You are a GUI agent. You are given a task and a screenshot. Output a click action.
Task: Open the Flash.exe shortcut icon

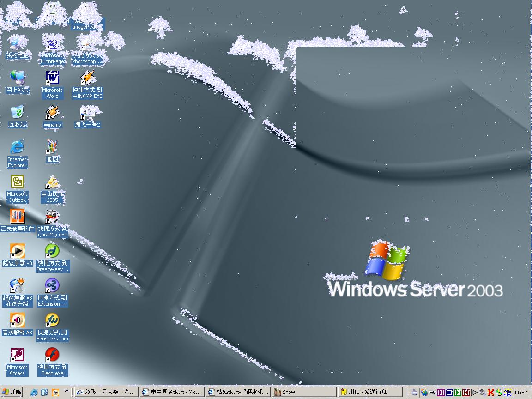point(52,355)
